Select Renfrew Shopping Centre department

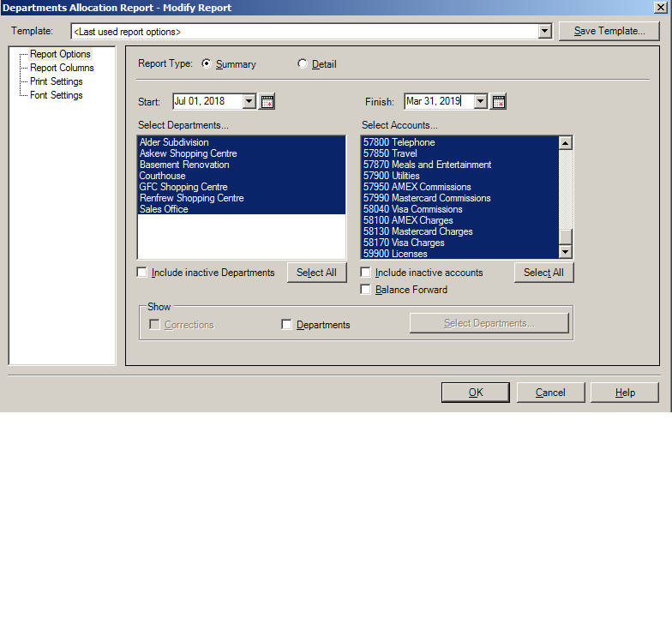point(242,198)
